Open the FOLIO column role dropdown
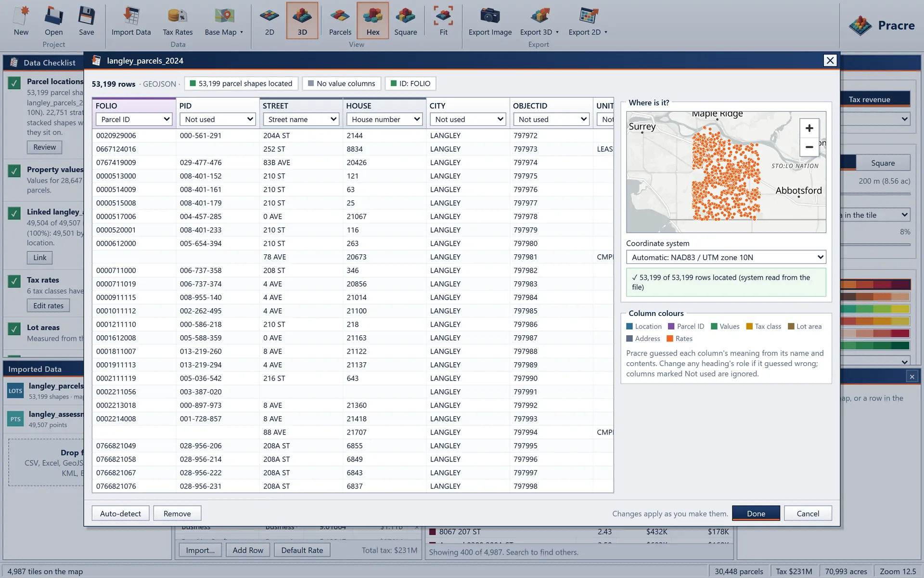This screenshot has height=578, width=924. pyautogui.click(x=134, y=119)
